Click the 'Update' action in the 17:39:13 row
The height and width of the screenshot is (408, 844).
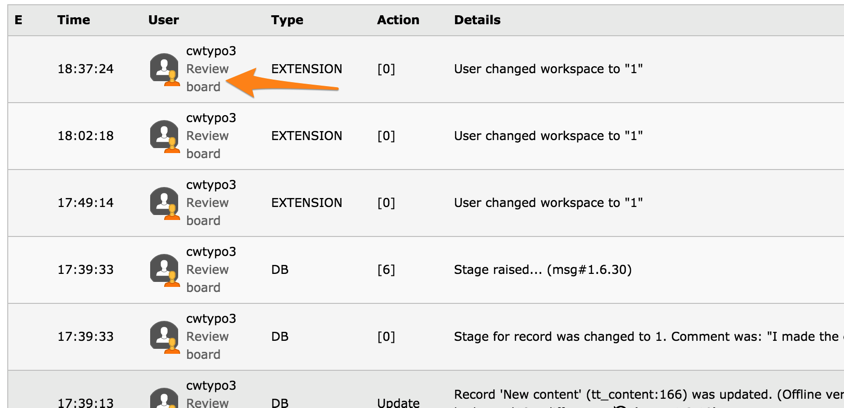click(398, 403)
